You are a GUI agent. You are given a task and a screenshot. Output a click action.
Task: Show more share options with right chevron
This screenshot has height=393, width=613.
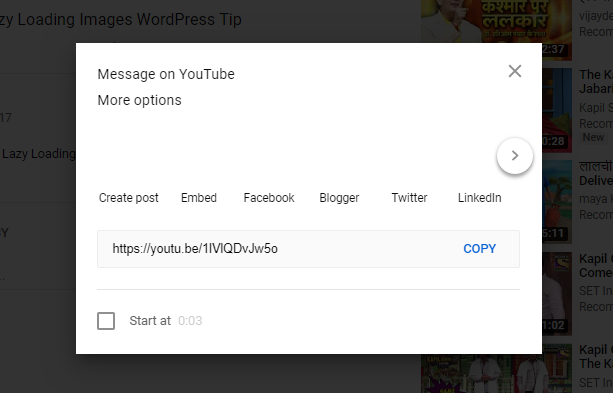coord(514,156)
